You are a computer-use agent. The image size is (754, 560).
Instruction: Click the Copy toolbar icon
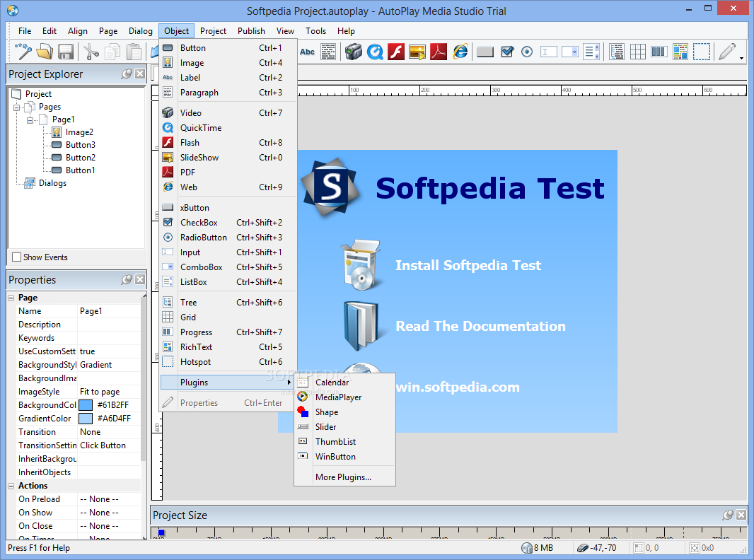coord(112,52)
